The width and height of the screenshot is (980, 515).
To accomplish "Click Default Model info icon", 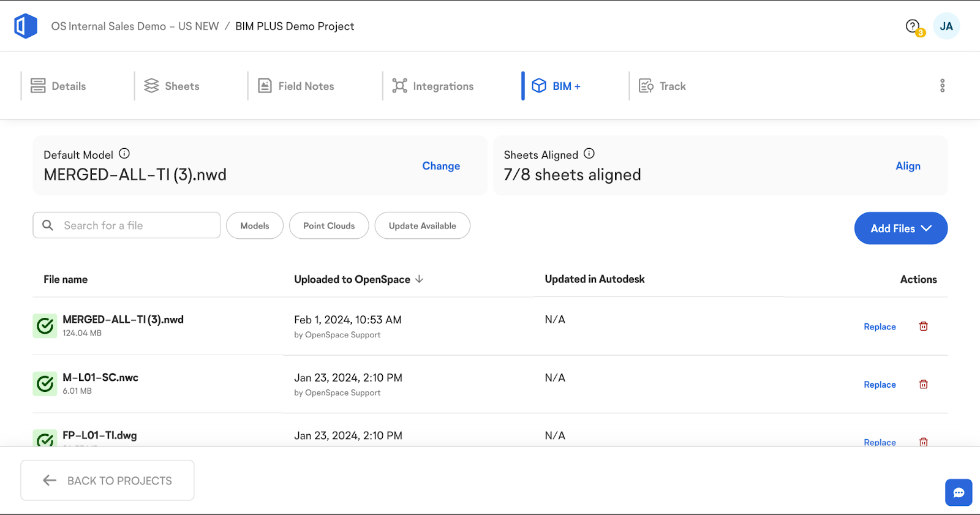I will pos(124,154).
